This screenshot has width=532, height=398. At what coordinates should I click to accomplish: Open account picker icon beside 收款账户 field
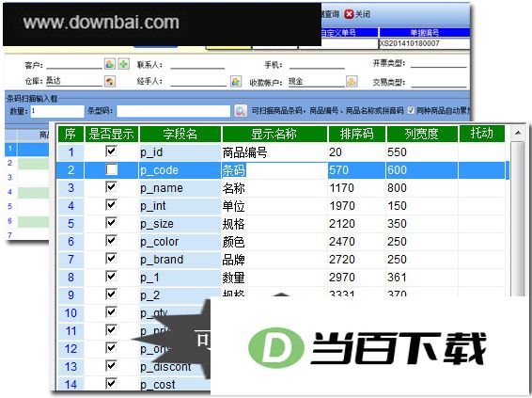click(x=352, y=81)
